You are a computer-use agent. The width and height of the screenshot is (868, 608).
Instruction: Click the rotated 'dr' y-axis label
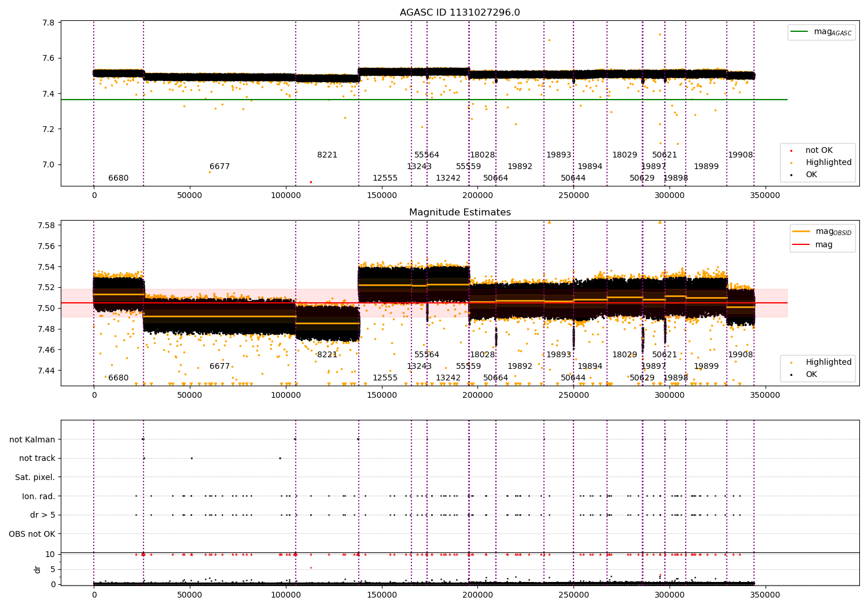38,569
